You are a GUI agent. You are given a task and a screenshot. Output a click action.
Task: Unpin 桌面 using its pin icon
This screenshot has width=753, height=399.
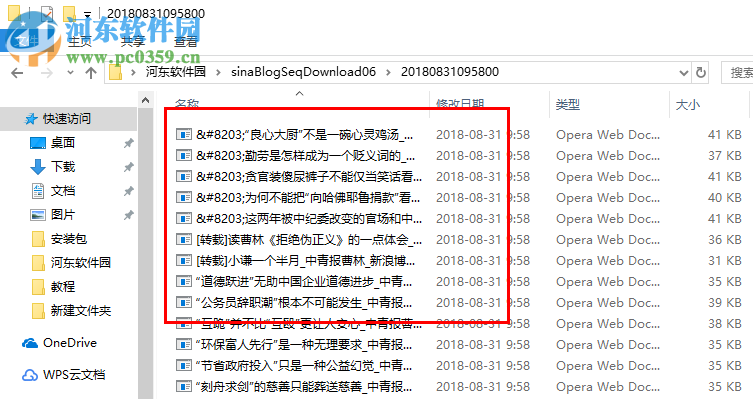tap(128, 143)
